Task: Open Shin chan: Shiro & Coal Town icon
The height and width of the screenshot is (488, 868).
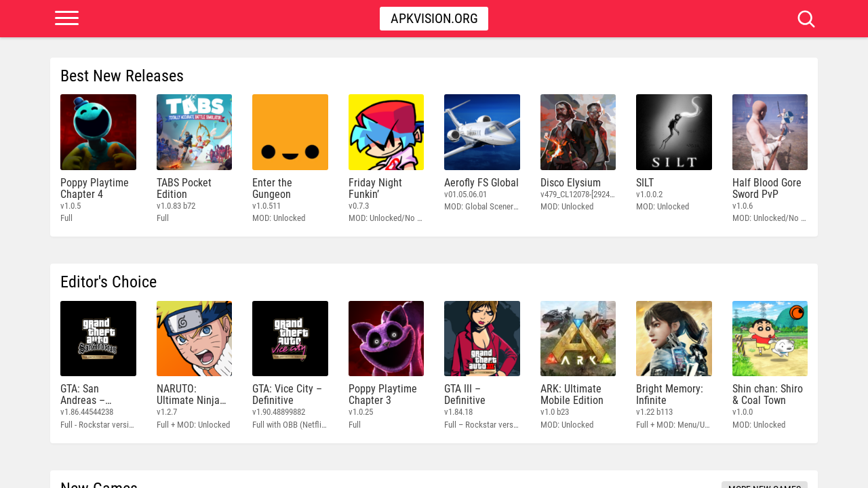Action: click(770, 339)
